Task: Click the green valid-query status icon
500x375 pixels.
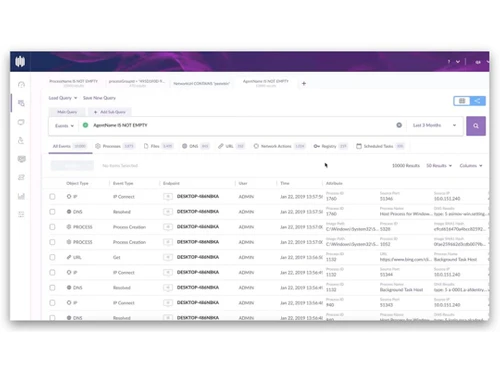Action: pos(86,125)
